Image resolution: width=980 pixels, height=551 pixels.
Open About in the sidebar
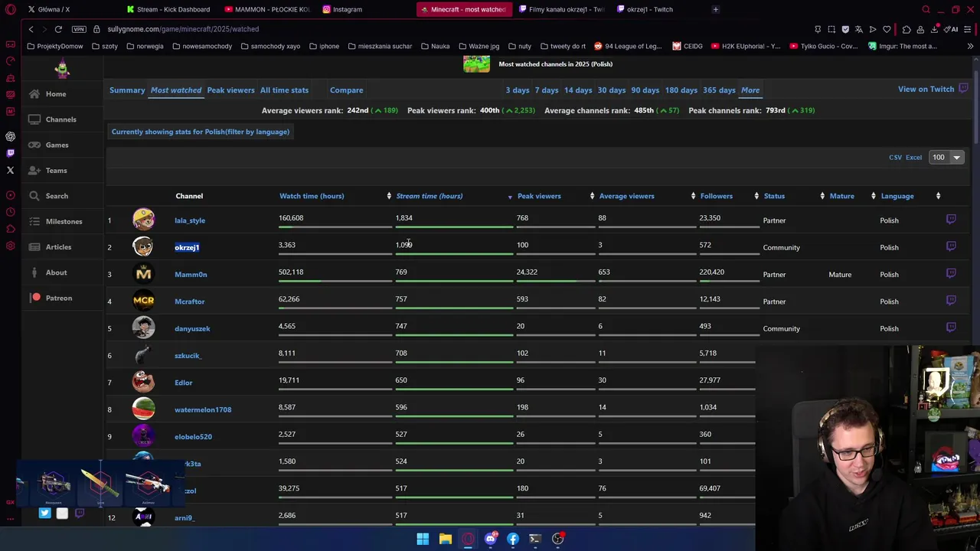(x=56, y=272)
